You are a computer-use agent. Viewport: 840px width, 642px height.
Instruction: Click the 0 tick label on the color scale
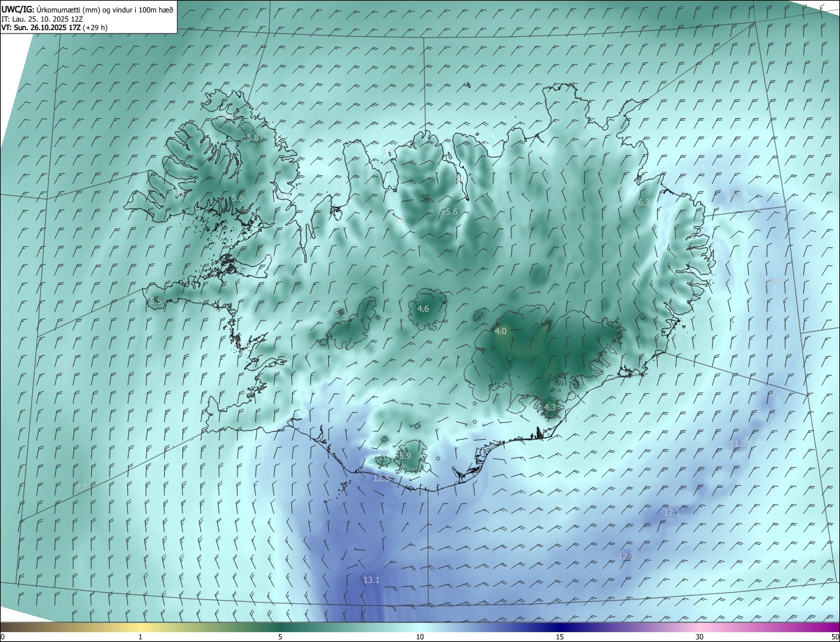coord(3,637)
